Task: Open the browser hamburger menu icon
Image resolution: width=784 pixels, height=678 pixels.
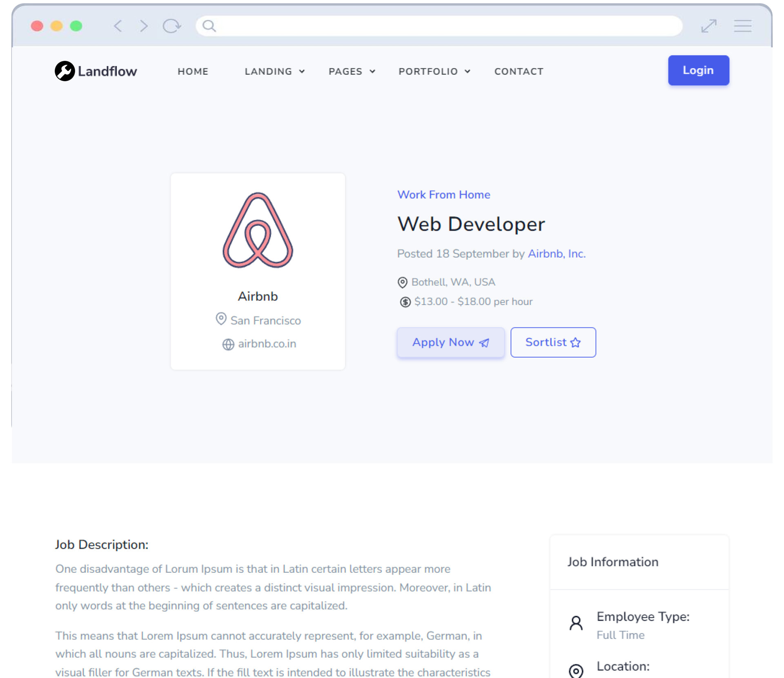Action: tap(742, 26)
